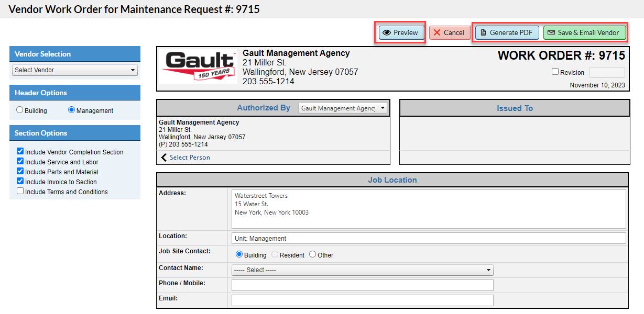644x314 pixels.
Task: Select the Management header option
Action: (72, 110)
